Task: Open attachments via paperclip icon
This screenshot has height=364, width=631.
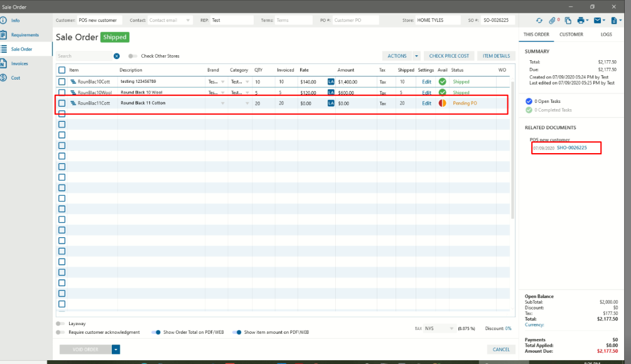Action: tap(552, 21)
